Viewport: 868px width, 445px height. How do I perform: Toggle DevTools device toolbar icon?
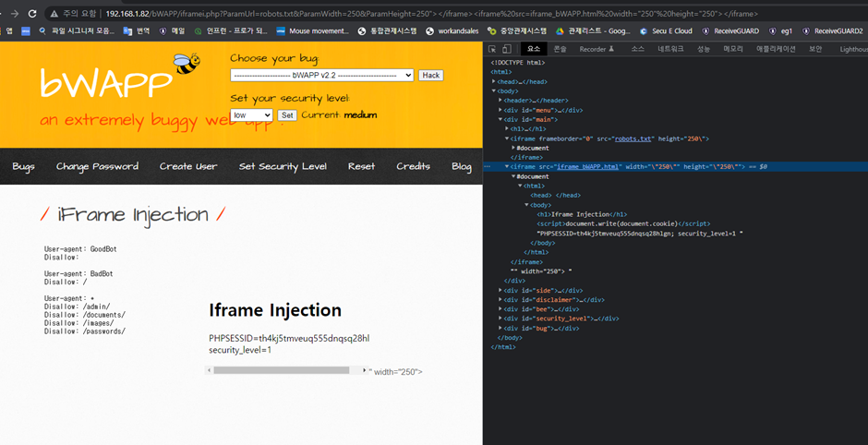pyautogui.click(x=506, y=49)
